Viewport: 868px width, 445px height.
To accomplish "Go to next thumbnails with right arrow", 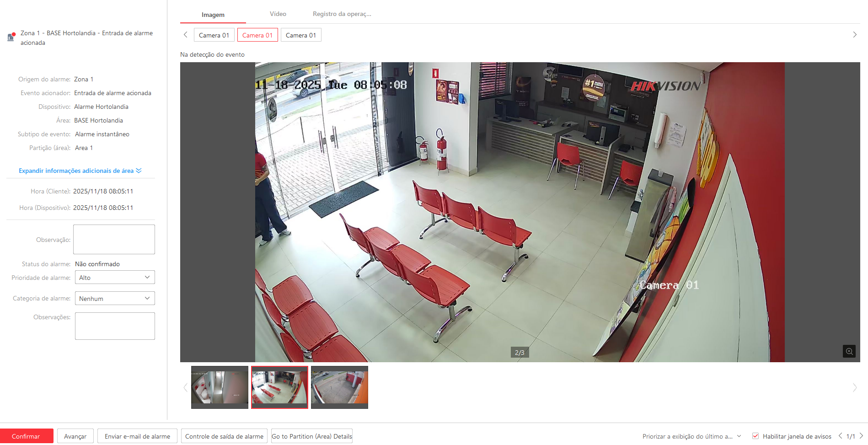I will 854,387.
